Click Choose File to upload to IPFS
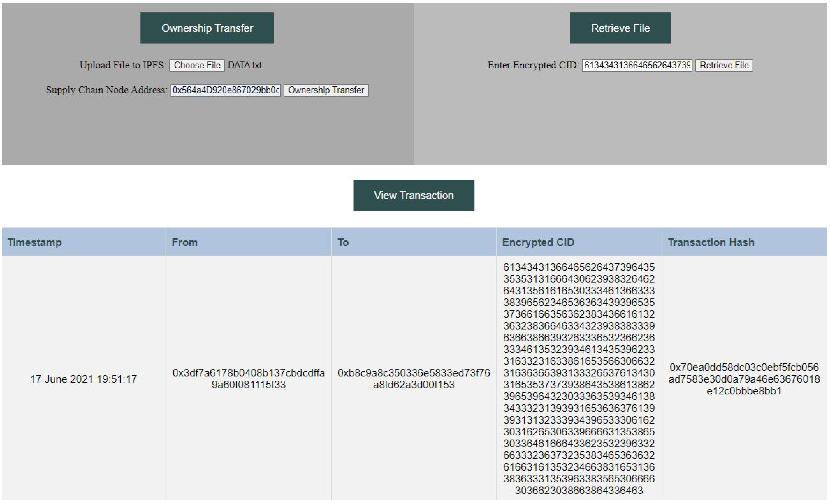 click(x=197, y=65)
